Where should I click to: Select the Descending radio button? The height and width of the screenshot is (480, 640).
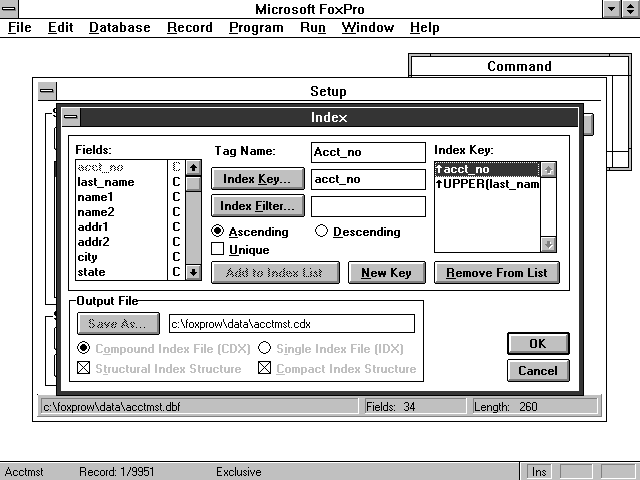(322, 232)
